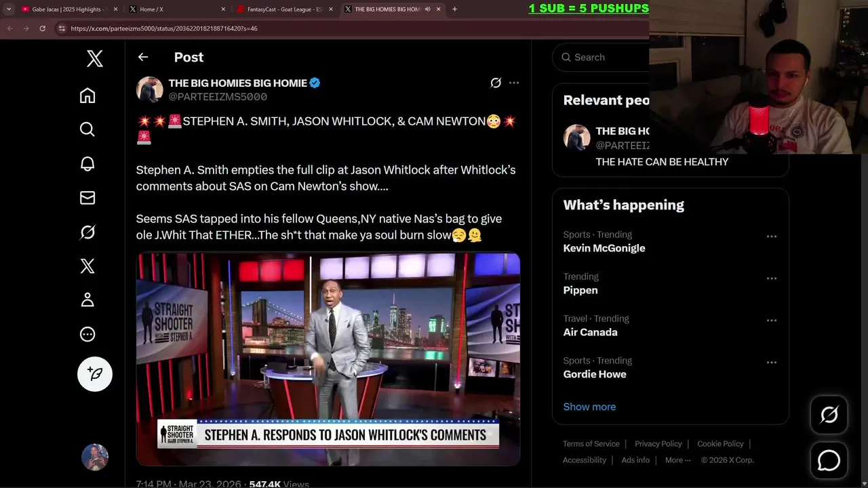Click THE BIG HOMIES BIG HOMIE author name
This screenshot has height=488, width=868.
(238, 83)
